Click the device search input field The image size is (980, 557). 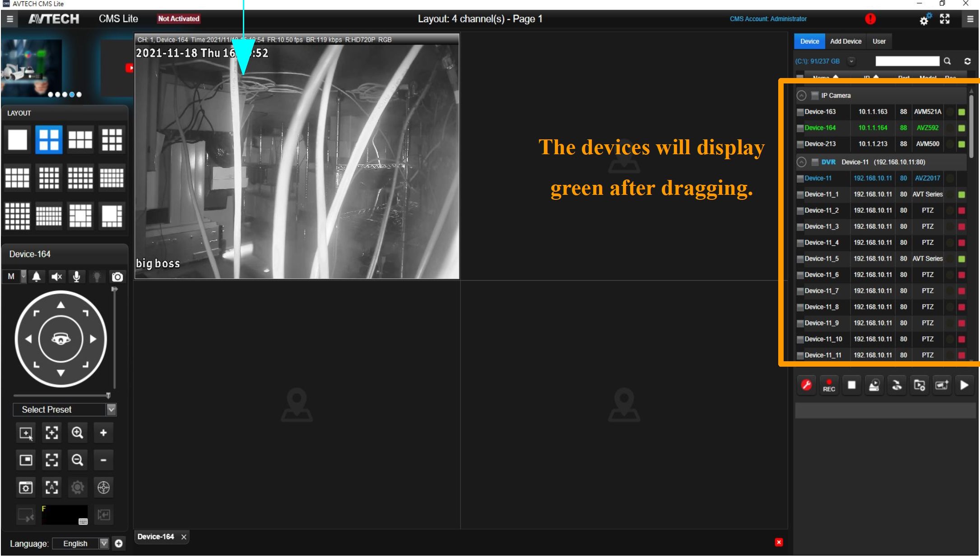tap(907, 61)
